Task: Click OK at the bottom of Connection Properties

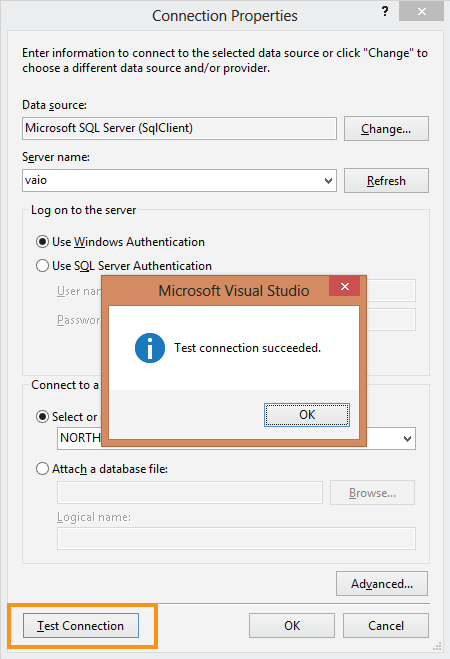Action: (292, 626)
